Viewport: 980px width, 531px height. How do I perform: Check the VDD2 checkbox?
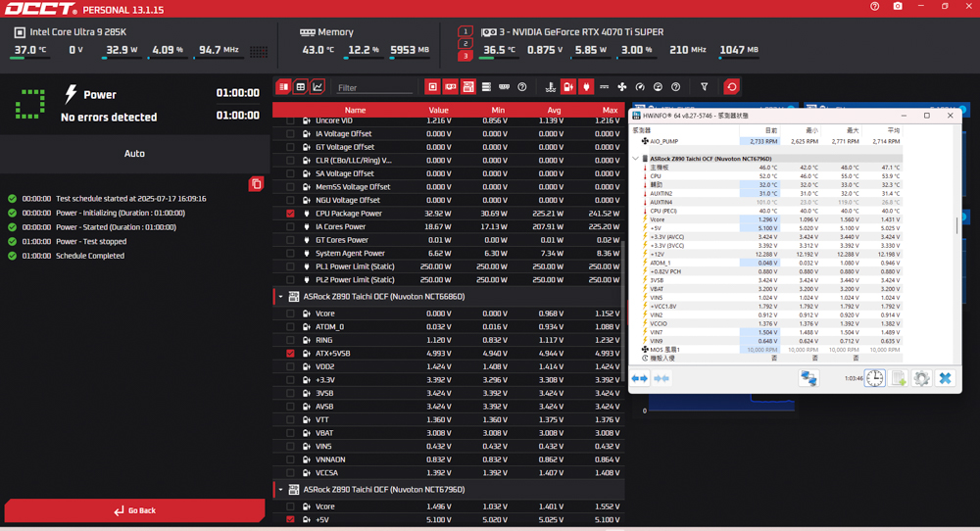(290, 366)
